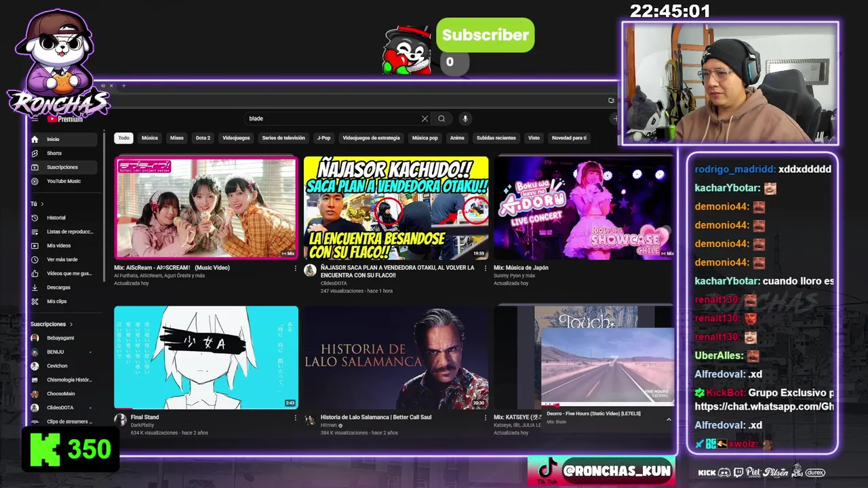Open the hamburger guide menu icon
The image size is (868, 488).
(35, 119)
